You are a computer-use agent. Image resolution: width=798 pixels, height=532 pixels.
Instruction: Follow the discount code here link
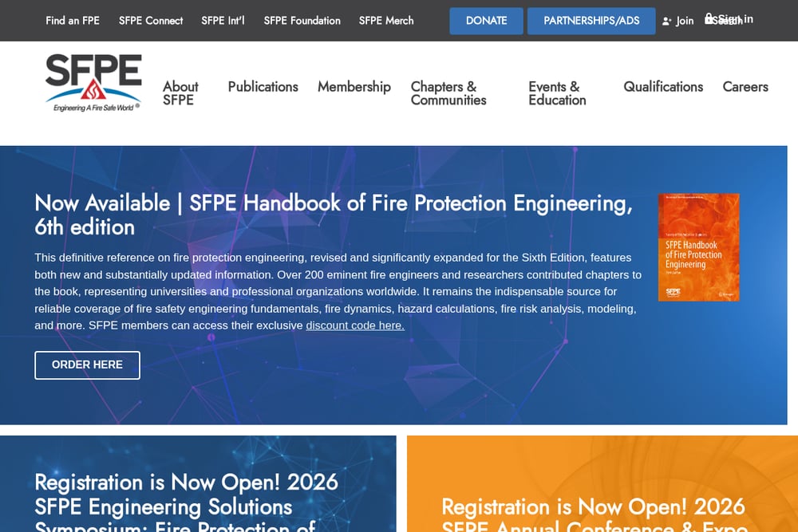tap(355, 325)
